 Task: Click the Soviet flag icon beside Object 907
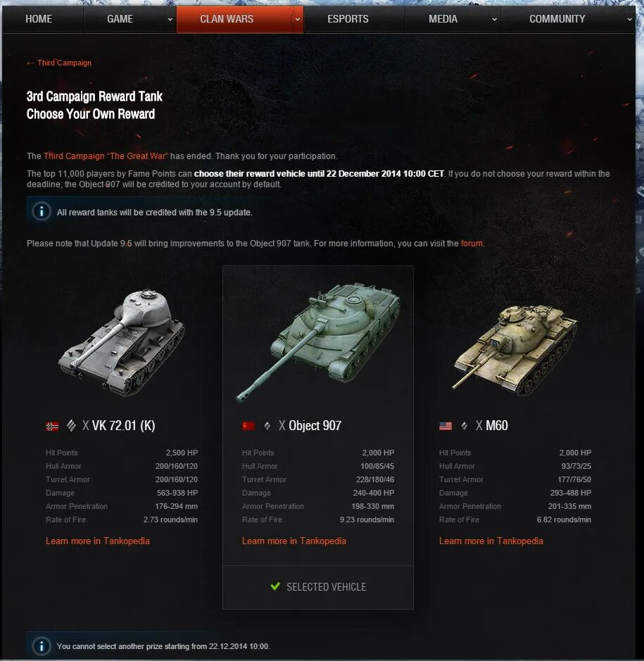248,426
